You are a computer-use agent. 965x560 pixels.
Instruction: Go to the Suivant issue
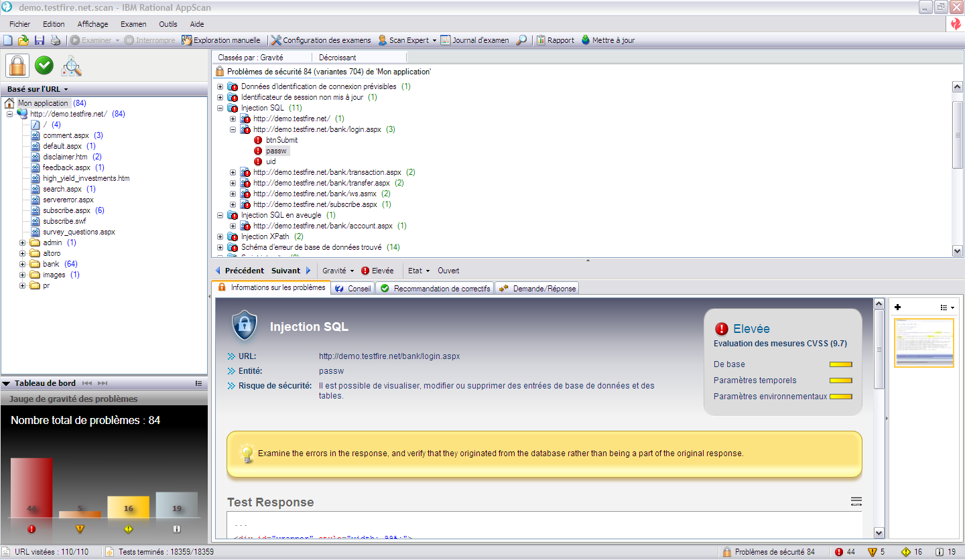click(285, 271)
